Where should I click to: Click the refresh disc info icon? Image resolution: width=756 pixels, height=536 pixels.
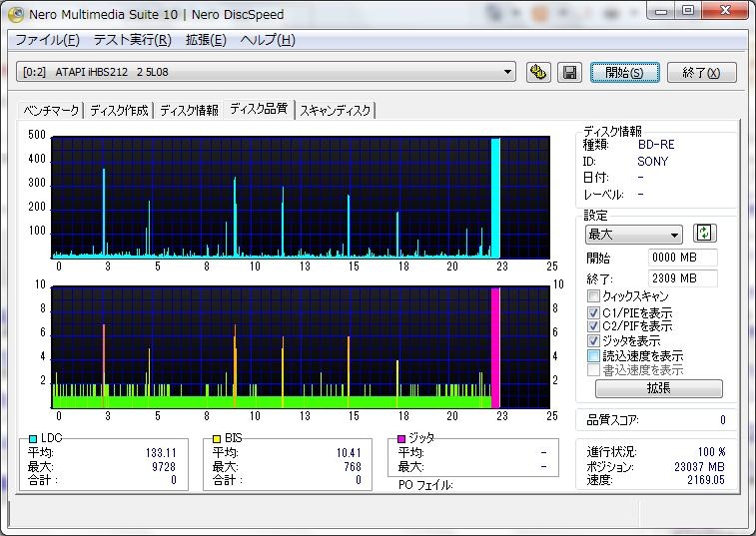(704, 234)
